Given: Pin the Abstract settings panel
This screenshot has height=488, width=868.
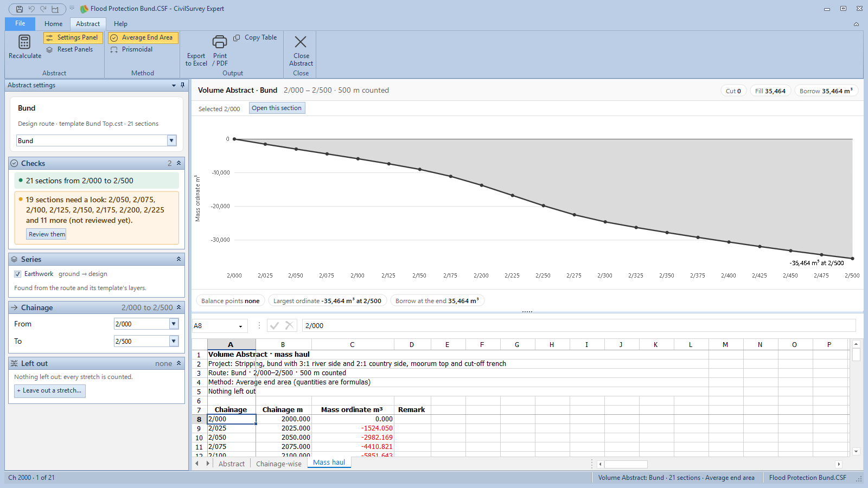Looking at the screenshot, I should [x=182, y=85].
